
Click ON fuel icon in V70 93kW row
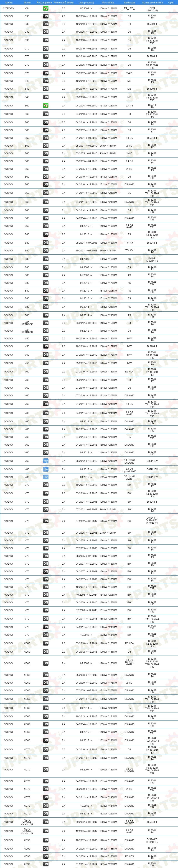46,533
